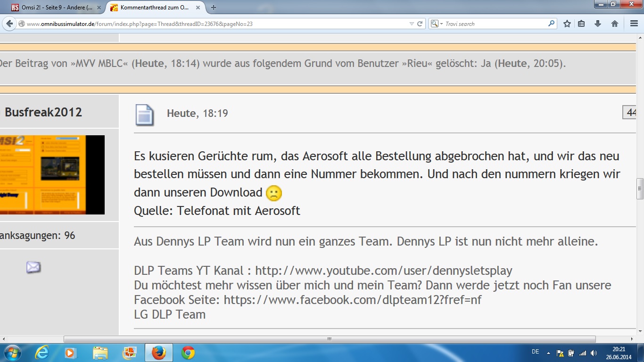Open Windows Media Player from taskbar
Screen dimensions: 644x362
pyautogui.click(x=70, y=353)
